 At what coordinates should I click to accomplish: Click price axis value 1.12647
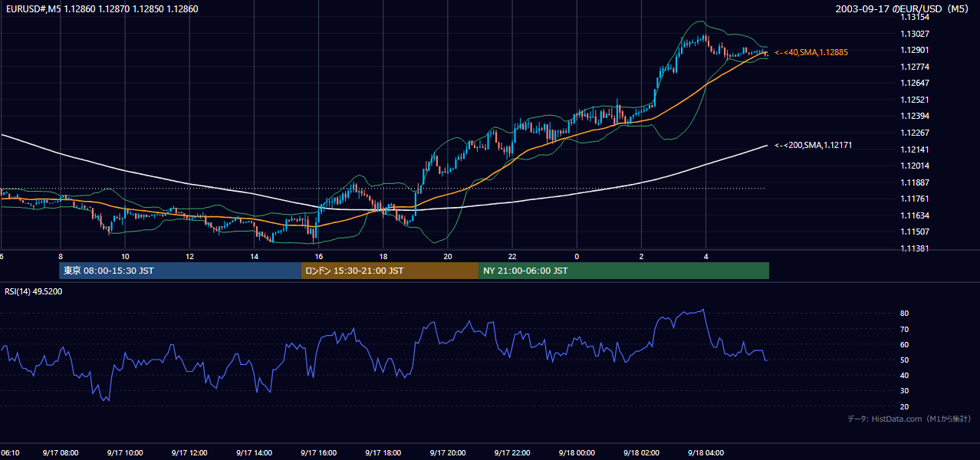[x=914, y=83]
